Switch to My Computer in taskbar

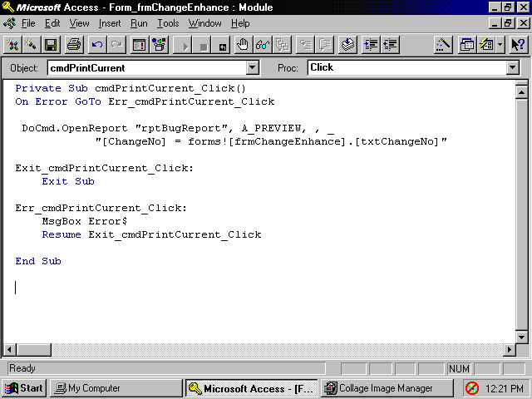pyautogui.click(x=116, y=388)
